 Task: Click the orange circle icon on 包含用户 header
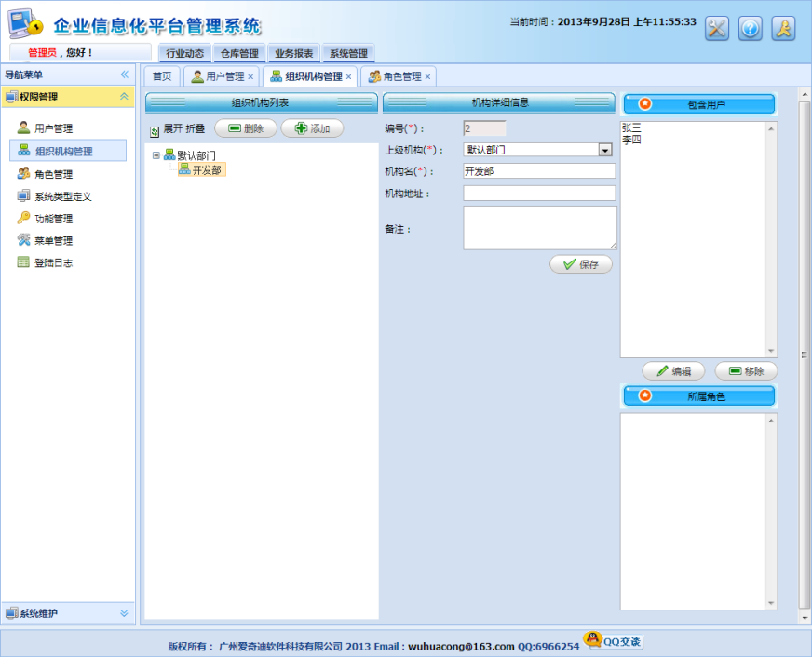click(644, 103)
